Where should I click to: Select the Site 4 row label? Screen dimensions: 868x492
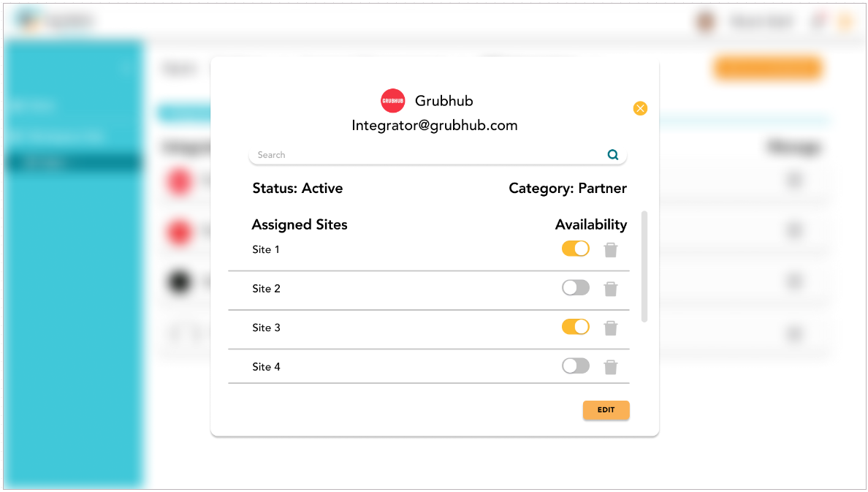tap(266, 367)
